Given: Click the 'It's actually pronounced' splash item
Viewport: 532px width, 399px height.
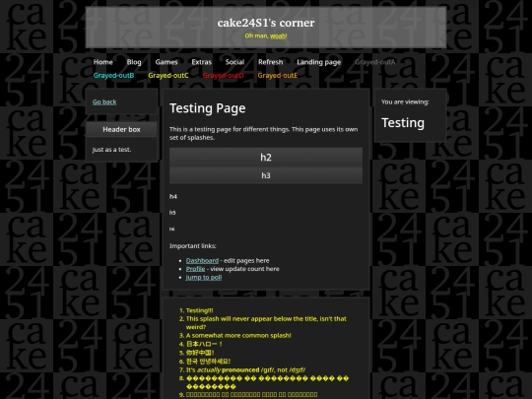Looking at the screenshot, I should pyautogui.click(x=245, y=369).
